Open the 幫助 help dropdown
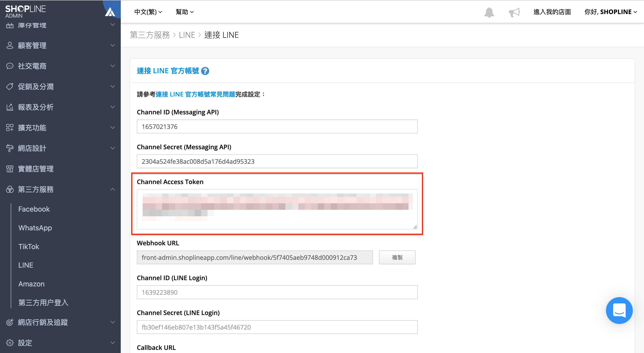The height and width of the screenshot is (353, 644). (185, 12)
